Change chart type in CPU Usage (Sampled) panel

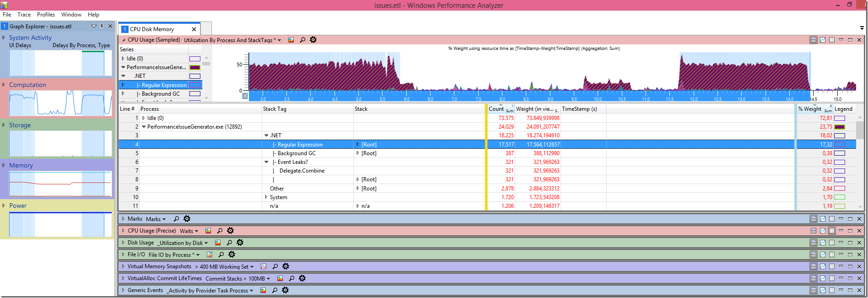point(291,40)
